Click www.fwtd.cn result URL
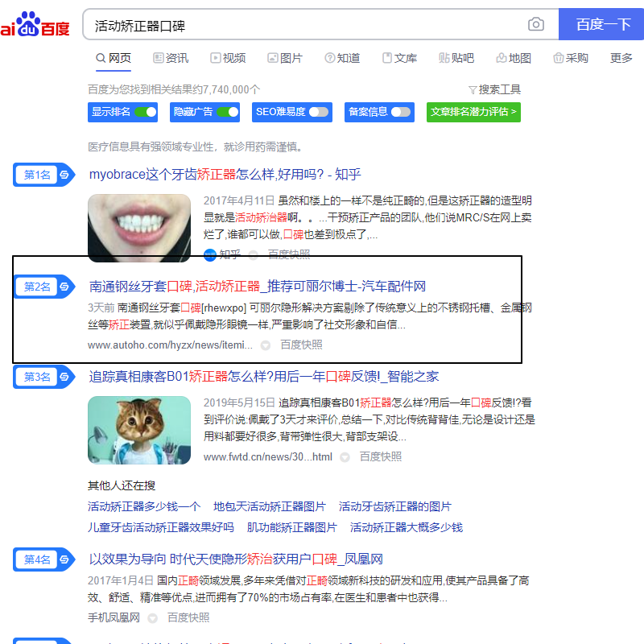This screenshot has height=644, width=644. click(268, 456)
